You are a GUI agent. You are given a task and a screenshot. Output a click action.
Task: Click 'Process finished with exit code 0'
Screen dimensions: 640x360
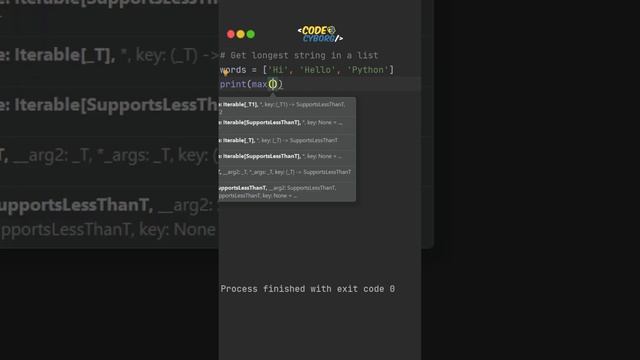coord(308,289)
